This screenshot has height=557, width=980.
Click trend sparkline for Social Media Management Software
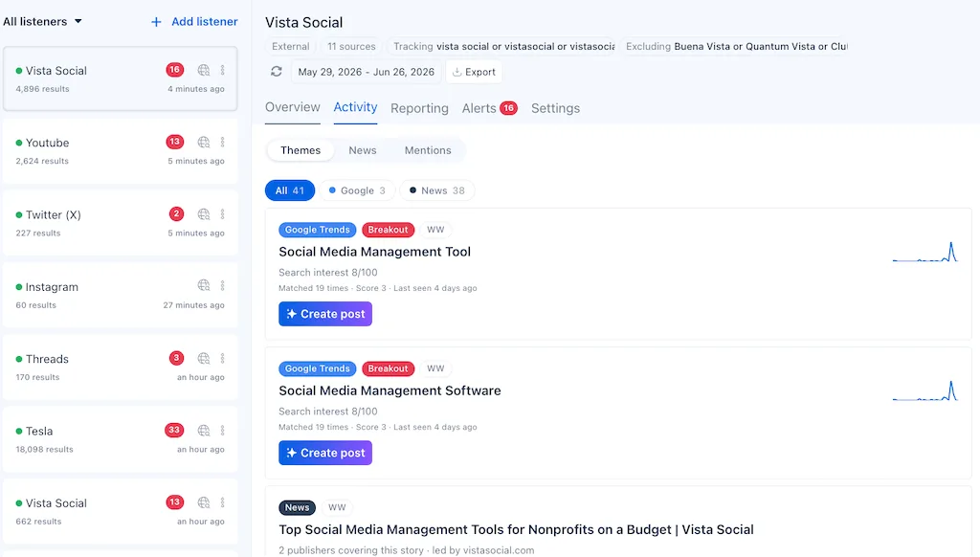(x=925, y=390)
